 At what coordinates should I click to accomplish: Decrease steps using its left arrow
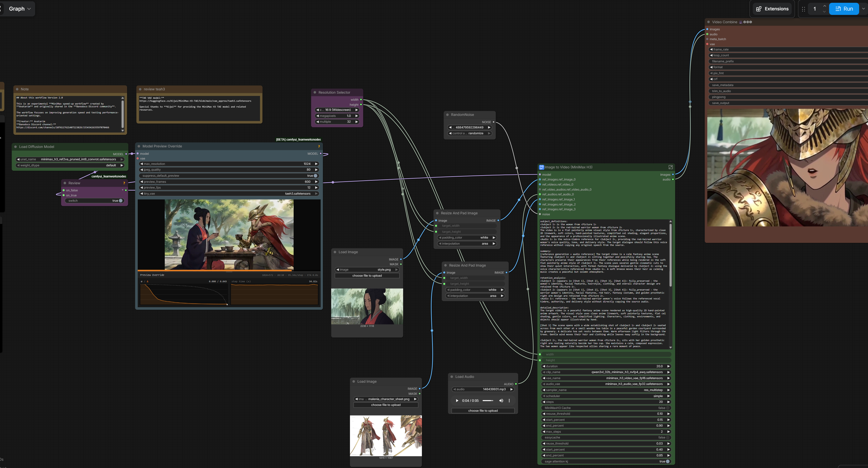544,402
